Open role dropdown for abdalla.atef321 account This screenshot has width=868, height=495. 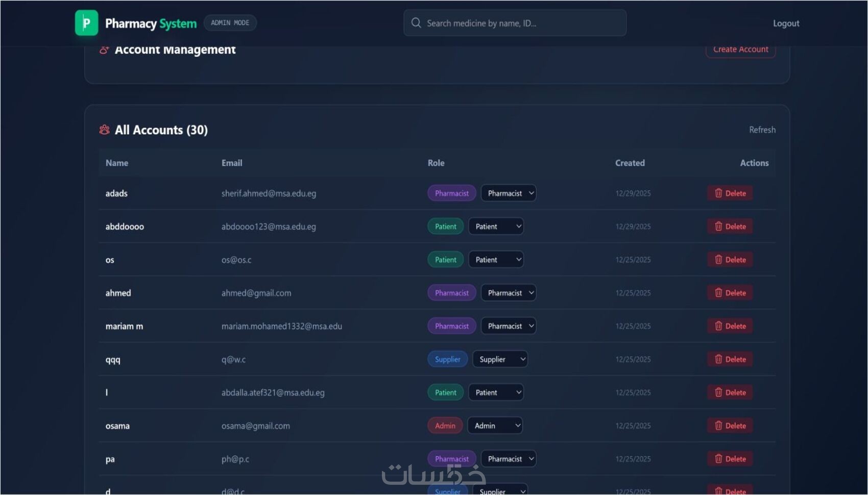[496, 392]
